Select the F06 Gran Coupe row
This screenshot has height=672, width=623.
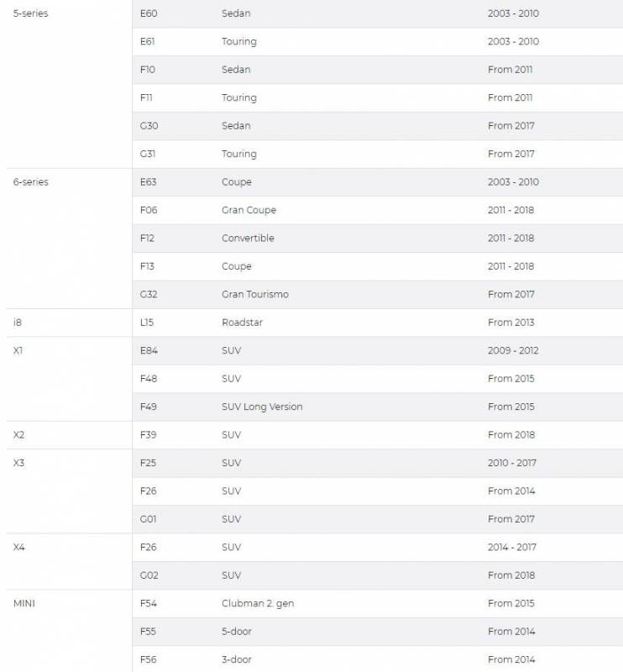tap(378, 210)
